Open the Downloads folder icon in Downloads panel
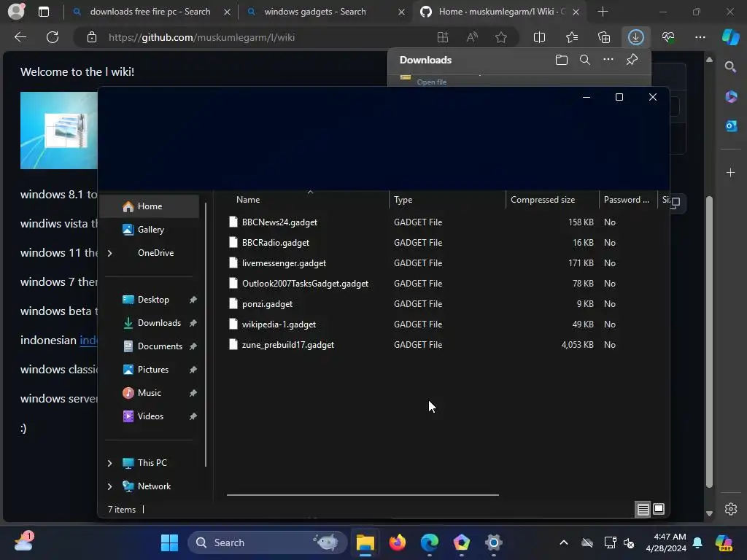The height and width of the screenshot is (560, 747). (561, 60)
